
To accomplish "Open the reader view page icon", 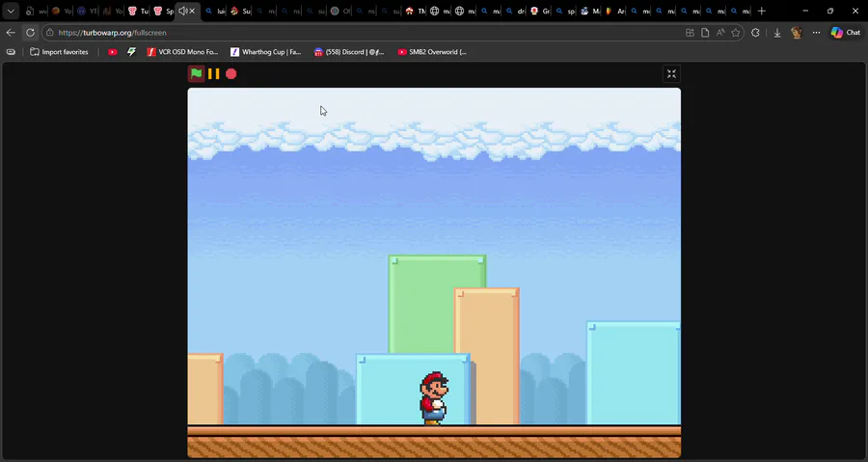I will click(705, 33).
